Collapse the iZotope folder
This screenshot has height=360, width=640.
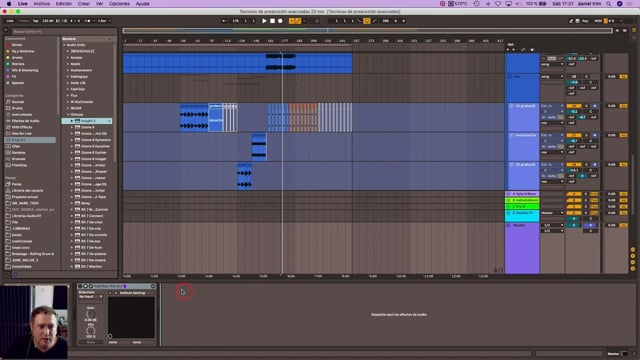tap(68, 115)
